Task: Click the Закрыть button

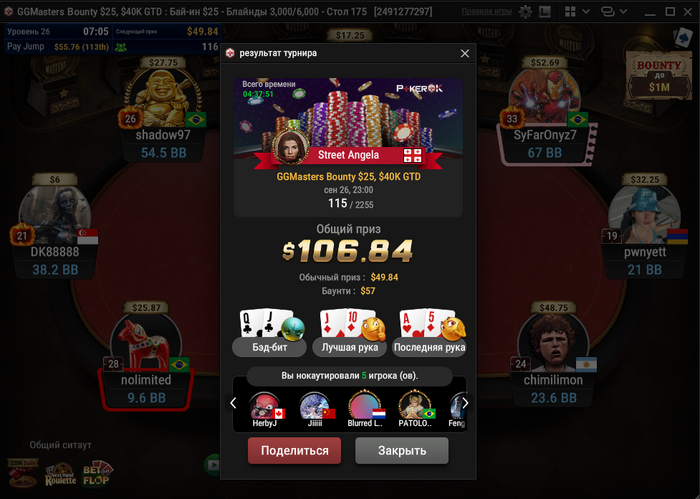Action: point(402,450)
